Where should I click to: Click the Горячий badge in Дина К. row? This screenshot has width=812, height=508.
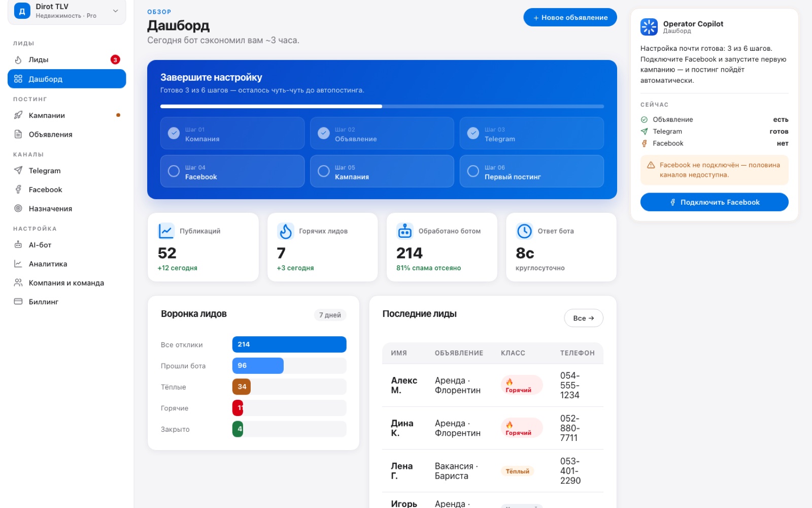coord(522,428)
